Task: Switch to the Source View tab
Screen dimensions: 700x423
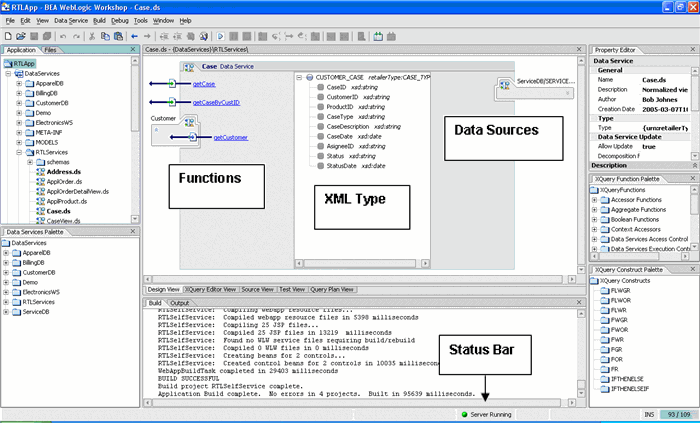Action: pyautogui.click(x=257, y=290)
